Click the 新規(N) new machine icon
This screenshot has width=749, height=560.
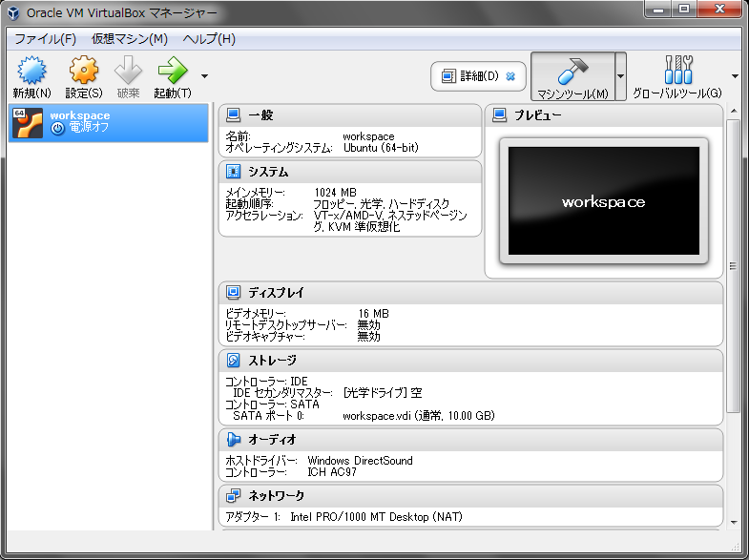31,71
